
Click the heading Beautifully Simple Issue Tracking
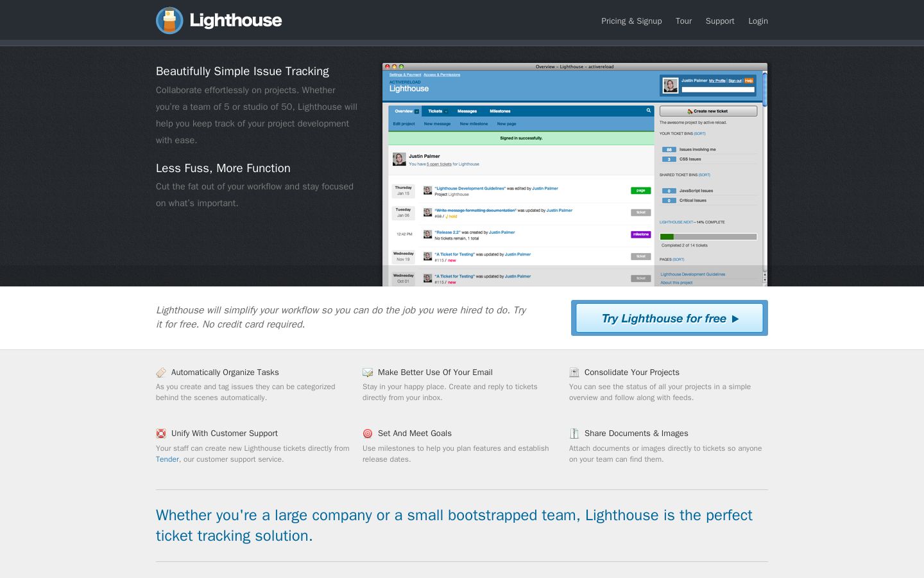[x=243, y=71]
